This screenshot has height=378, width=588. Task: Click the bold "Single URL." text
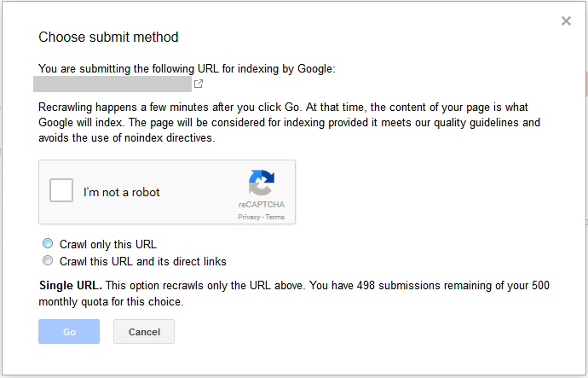[x=71, y=286]
